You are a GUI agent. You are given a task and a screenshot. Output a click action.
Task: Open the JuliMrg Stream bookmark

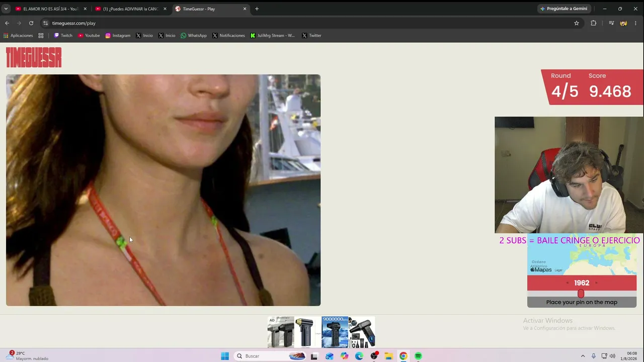273,36
